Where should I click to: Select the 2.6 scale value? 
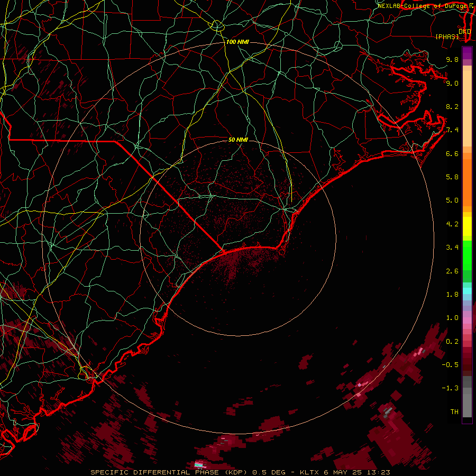coord(452,271)
